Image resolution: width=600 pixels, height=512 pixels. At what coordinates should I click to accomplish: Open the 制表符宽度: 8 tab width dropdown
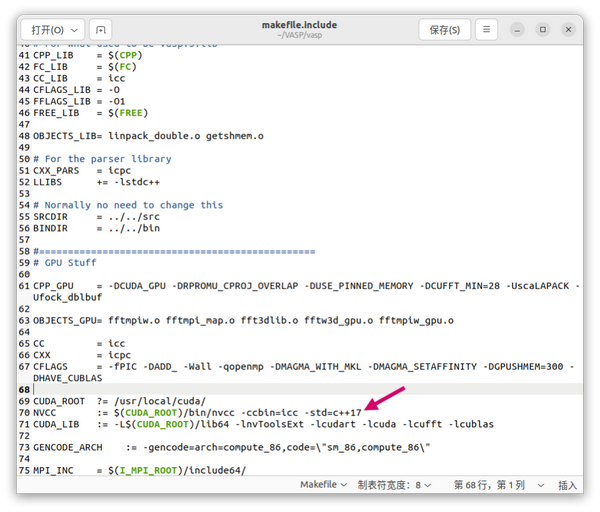pyautogui.click(x=394, y=485)
